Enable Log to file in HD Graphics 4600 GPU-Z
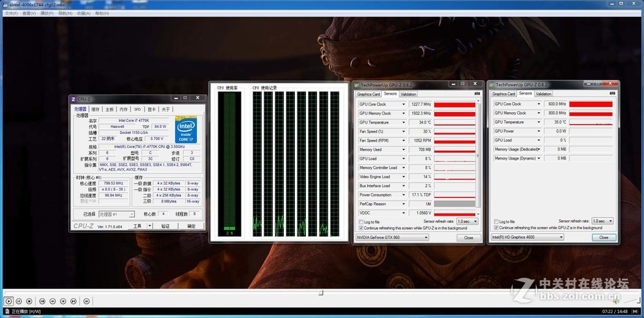The image size is (644, 318). [x=496, y=221]
